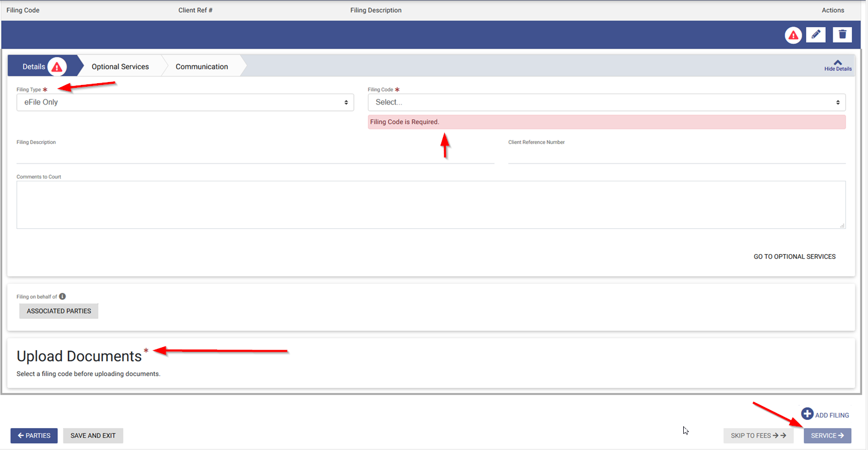Delete the filing with the trash icon

[x=842, y=35]
